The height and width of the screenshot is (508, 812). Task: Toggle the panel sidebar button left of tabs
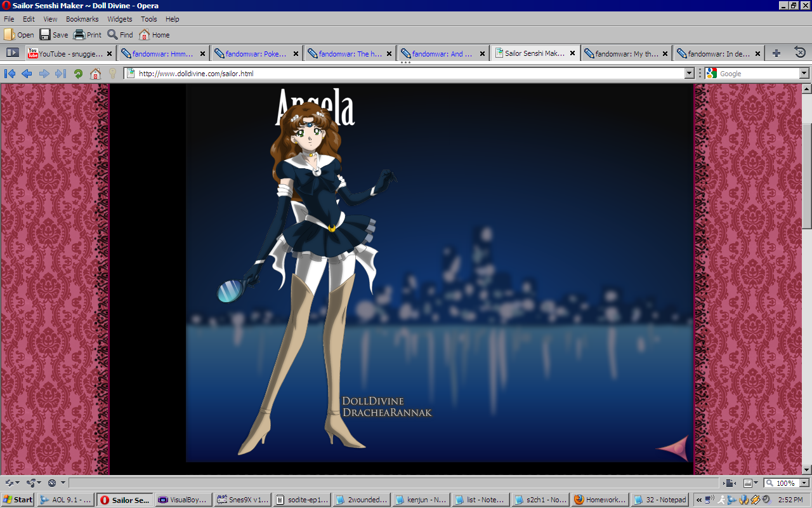[12, 53]
